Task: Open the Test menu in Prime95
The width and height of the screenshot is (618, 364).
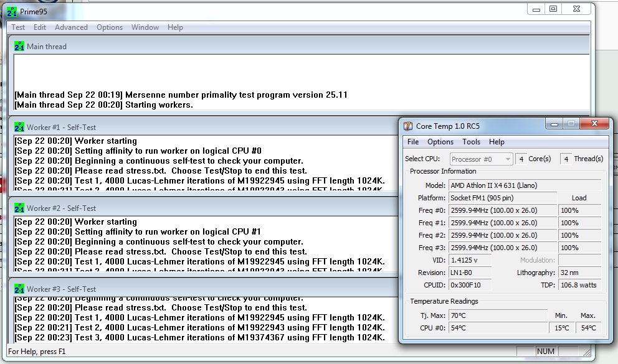Action: [x=18, y=27]
